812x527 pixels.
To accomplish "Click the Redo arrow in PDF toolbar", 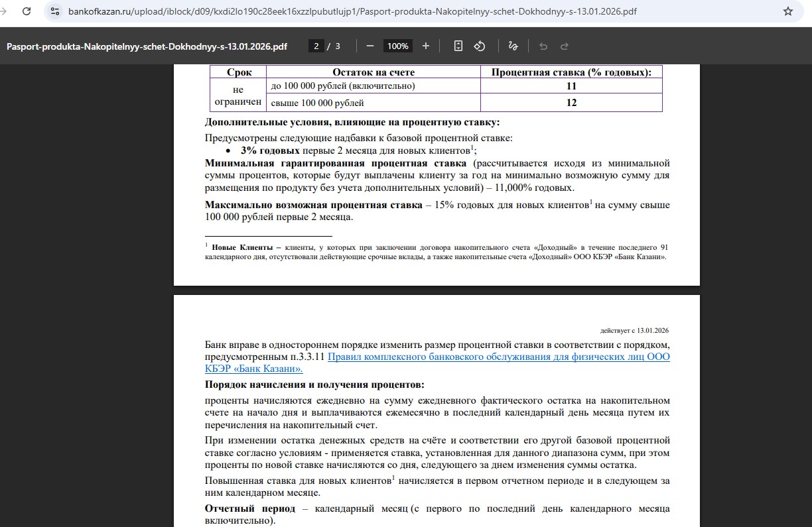I will 565,46.
